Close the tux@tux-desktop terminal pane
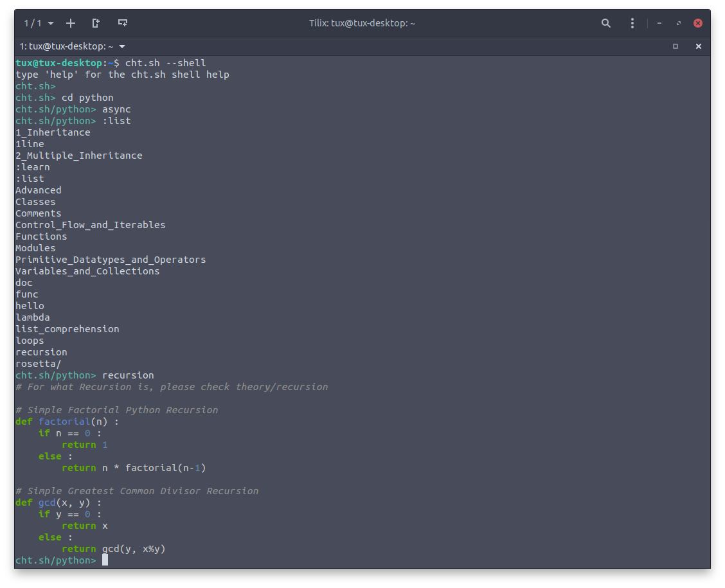Viewport: 725px width, 588px height. [698, 46]
